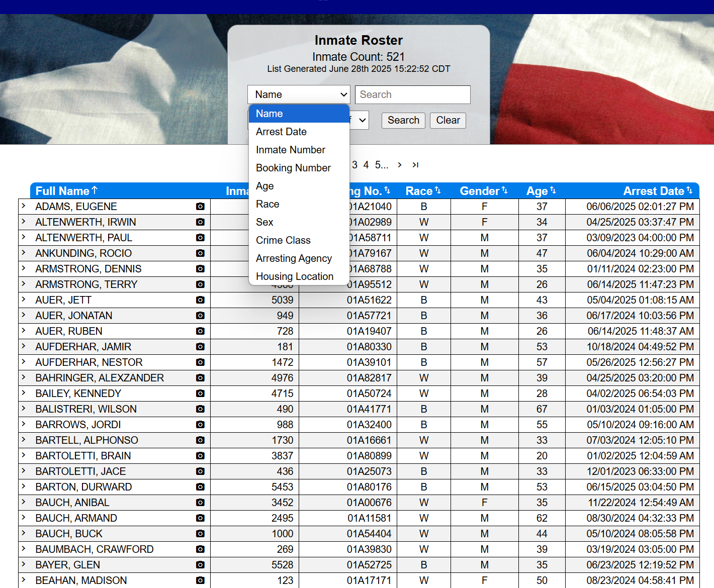
Task: Click camera icon for BAYER, GLEN
Action: tap(200, 565)
